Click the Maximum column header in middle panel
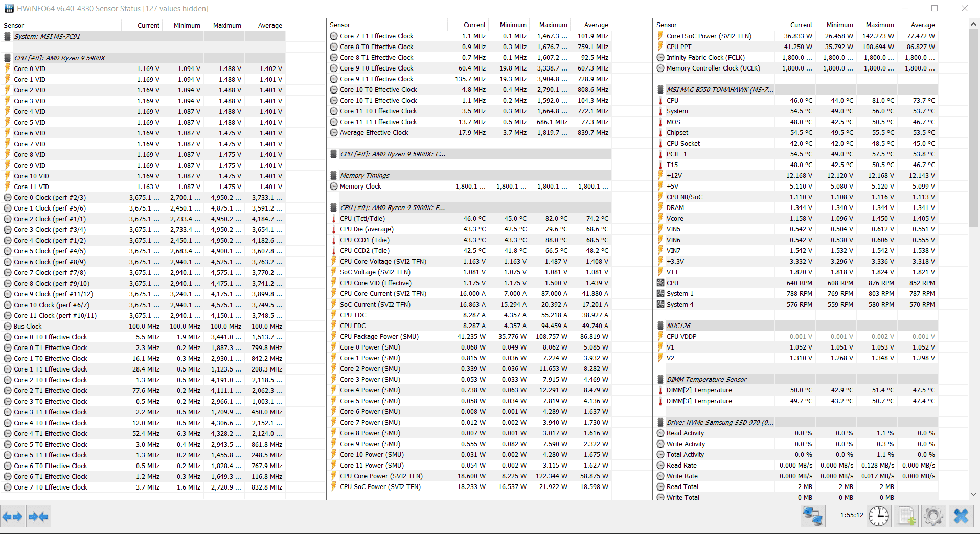Viewport: 980px width, 534px height. click(550, 25)
